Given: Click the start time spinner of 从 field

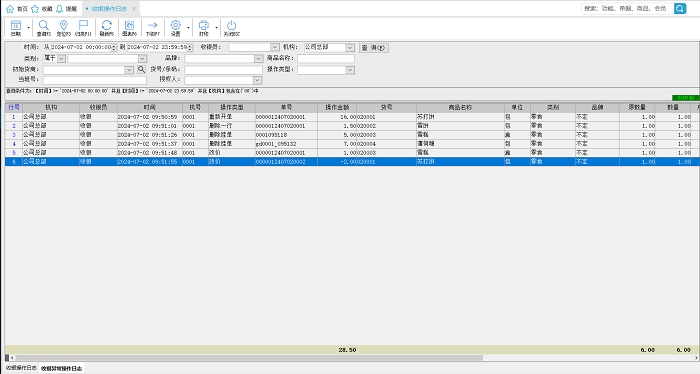Looking at the screenshot, I should 114,47.
